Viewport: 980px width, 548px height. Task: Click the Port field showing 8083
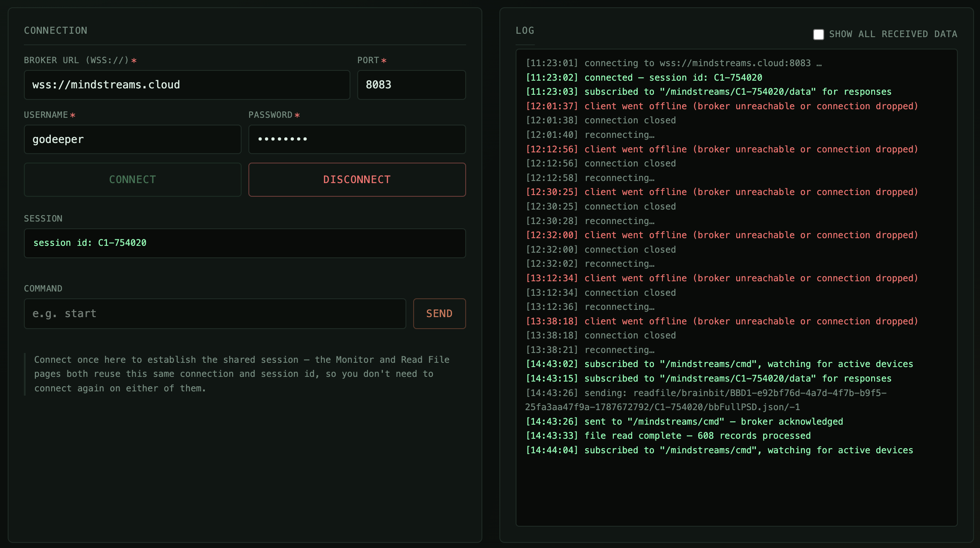pos(411,85)
